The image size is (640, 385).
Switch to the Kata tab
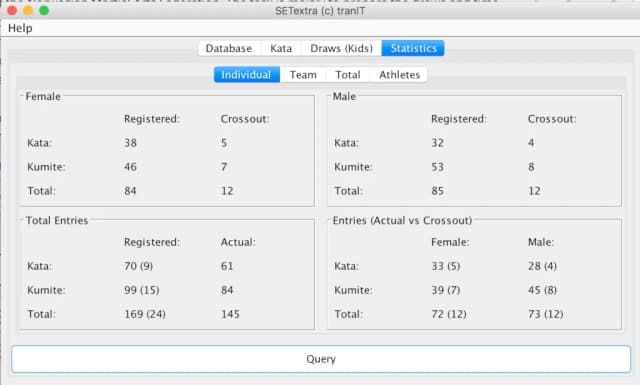281,48
